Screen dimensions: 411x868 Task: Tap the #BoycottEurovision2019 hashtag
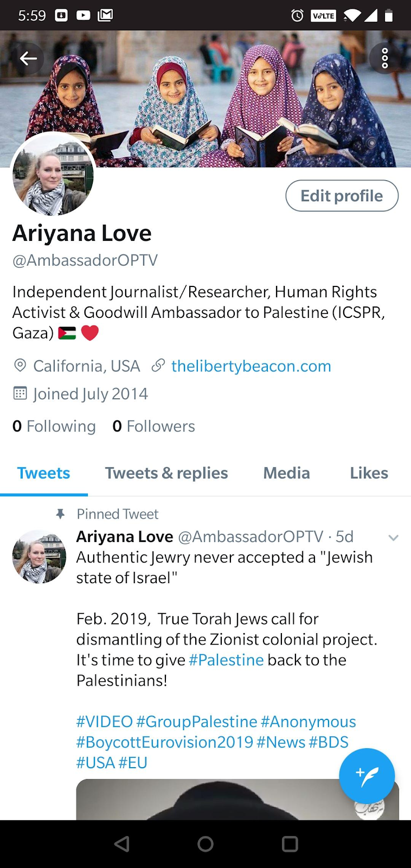[165, 742]
